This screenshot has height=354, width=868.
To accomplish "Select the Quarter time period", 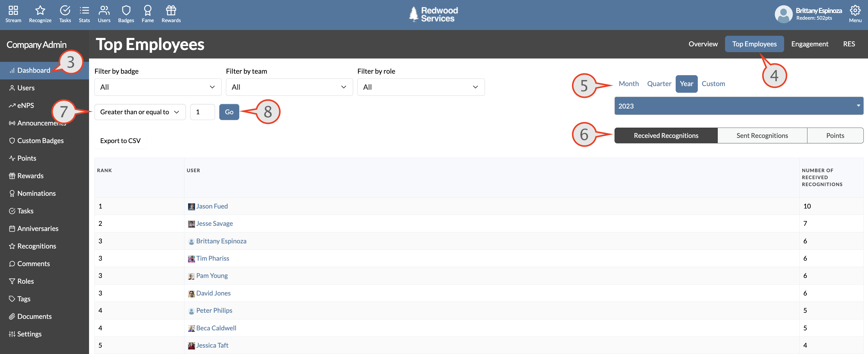I will 659,84.
